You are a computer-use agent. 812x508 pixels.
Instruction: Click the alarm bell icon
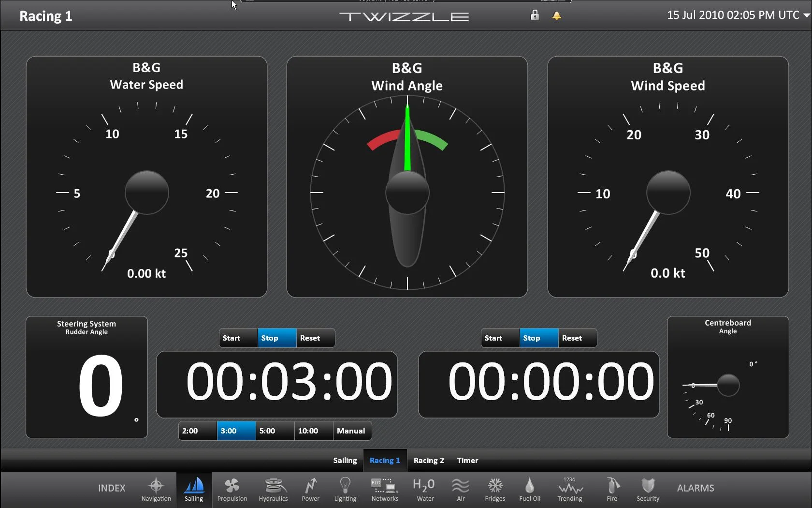coord(557,15)
